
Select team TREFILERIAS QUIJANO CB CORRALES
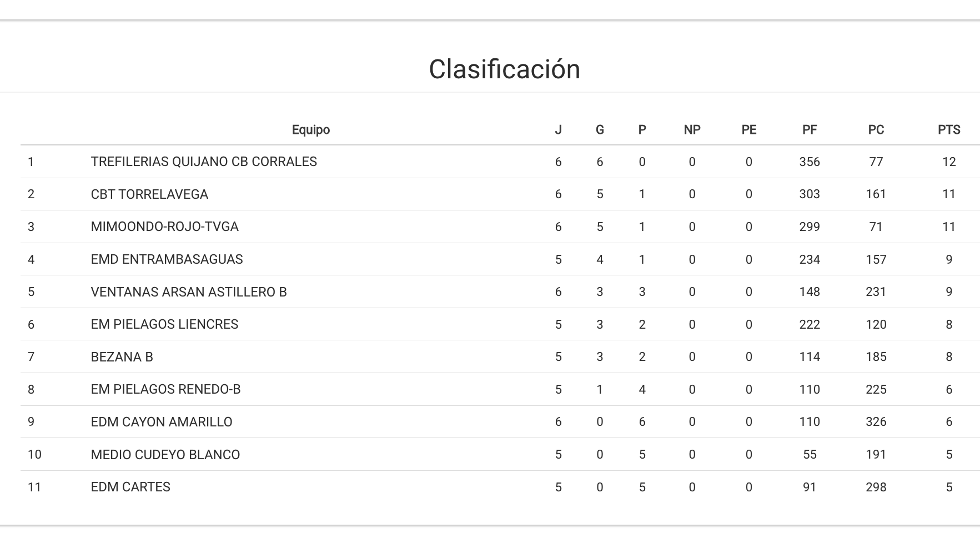[x=204, y=162]
